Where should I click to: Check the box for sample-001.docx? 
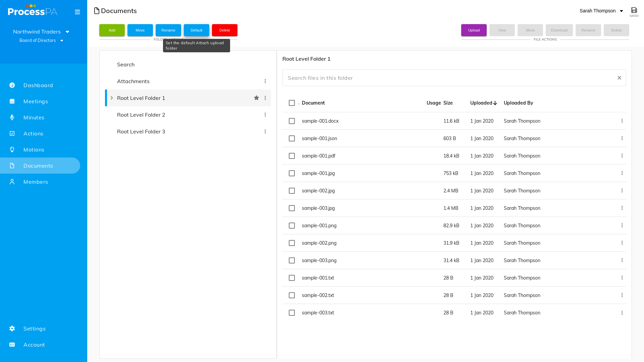pyautogui.click(x=292, y=121)
